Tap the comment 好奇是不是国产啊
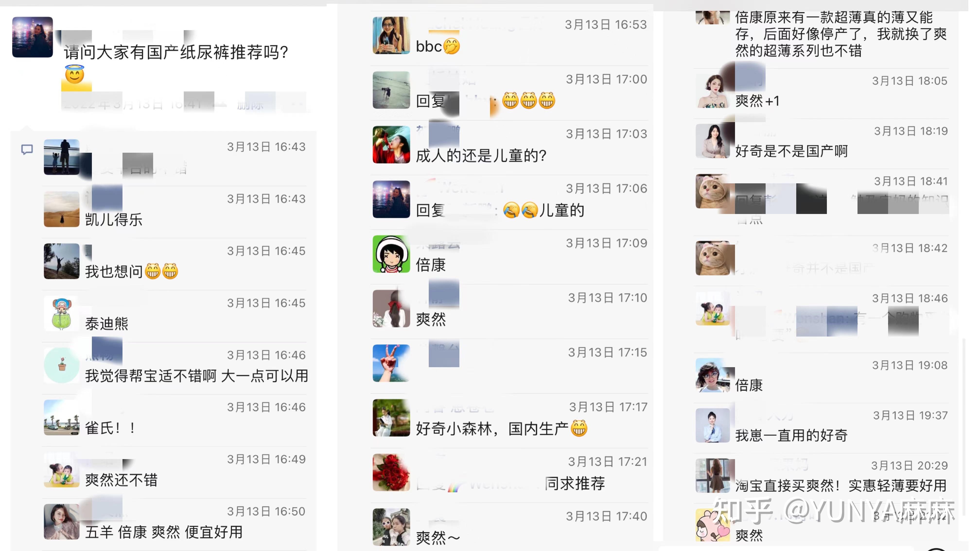This screenshot has width=980, height=551. (791, 151)
